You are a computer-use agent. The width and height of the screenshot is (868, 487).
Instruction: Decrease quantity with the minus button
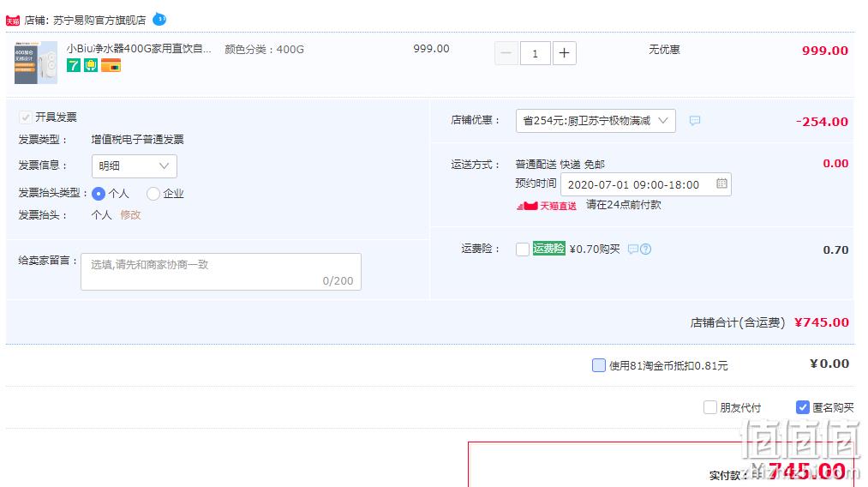pos(506,53)
